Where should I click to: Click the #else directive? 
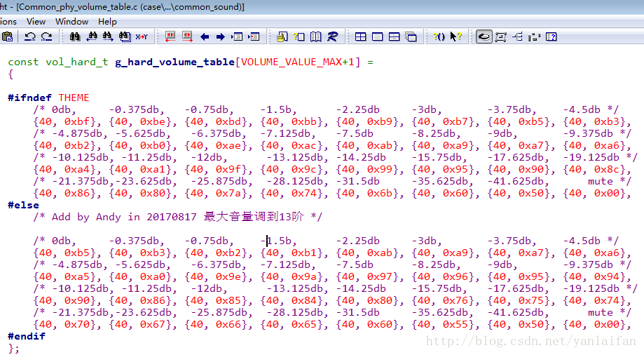pos(23,206)
